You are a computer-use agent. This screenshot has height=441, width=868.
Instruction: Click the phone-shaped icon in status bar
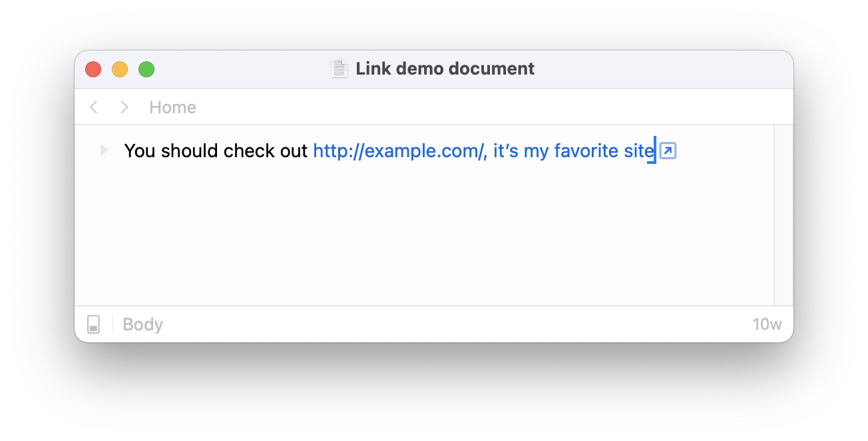click(x=94, y=324)
